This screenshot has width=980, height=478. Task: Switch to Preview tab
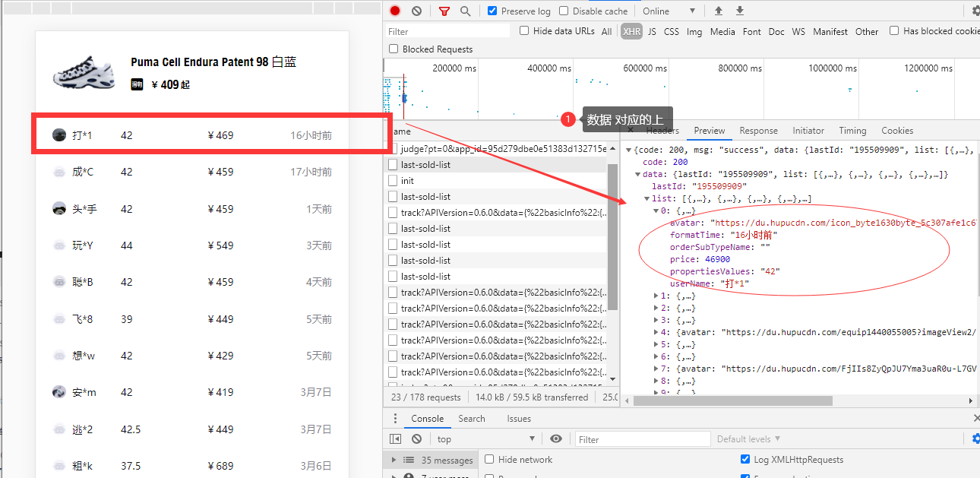(710, 131)
